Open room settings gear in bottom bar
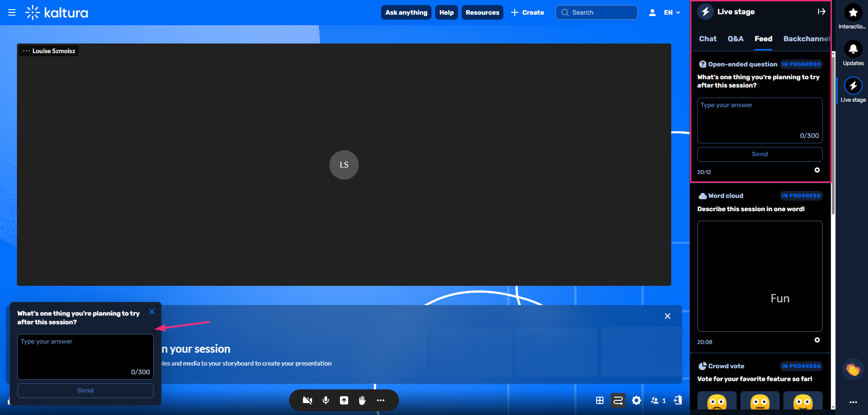868x415 pixels. [636, 400]
